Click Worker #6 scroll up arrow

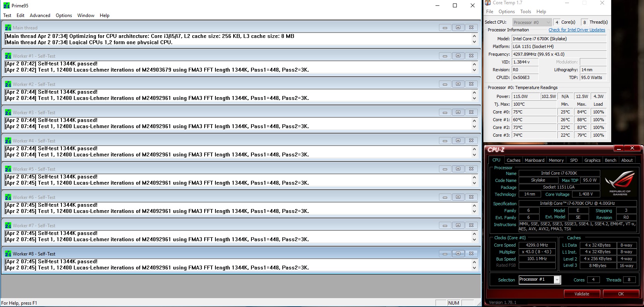(x=474, y=206)
